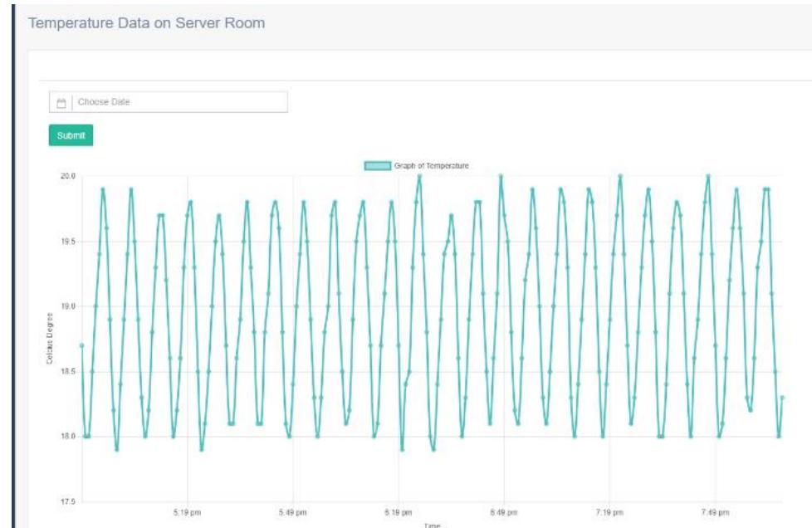Click the first data point at 18.7 degrees

82,345
